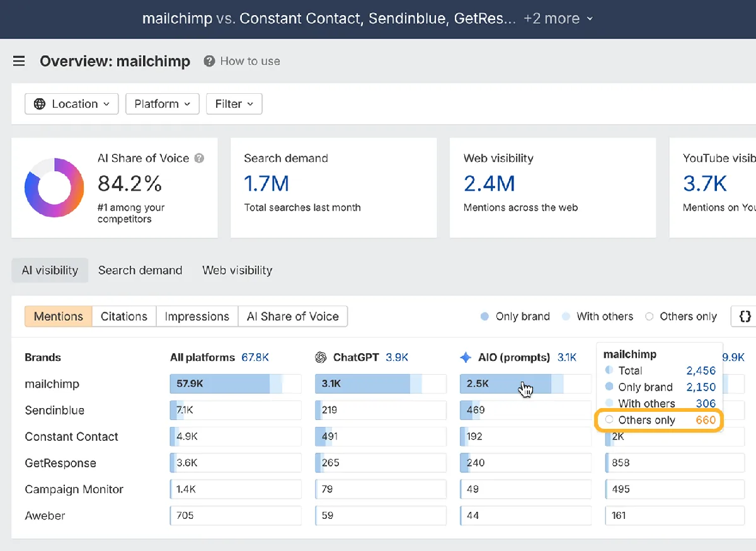Screen dimensions: 756x551
Task: Click the curly braces API button
Action: pyautogui.click(x=744, y=316)
